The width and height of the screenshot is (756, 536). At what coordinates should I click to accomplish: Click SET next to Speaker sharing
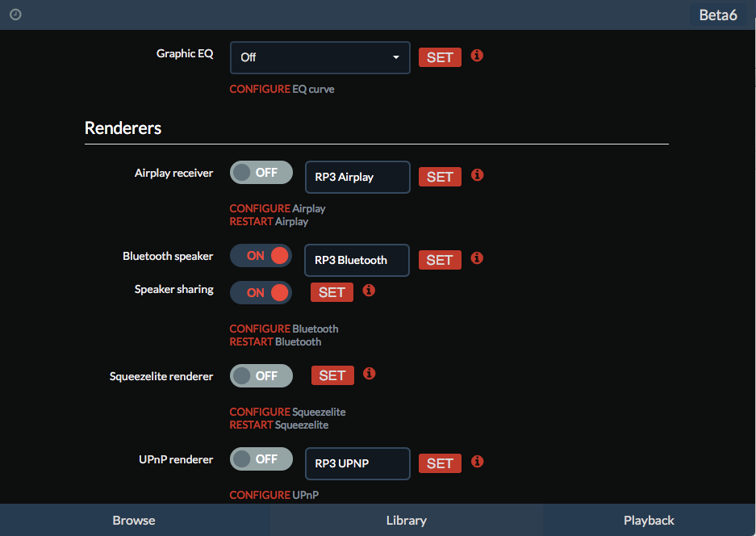332,292
